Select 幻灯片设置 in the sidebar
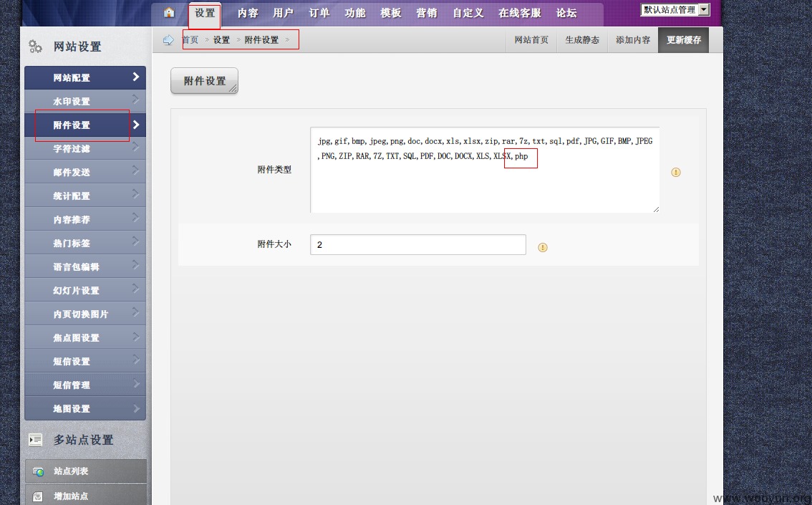Viewport: 812px width, 505px height. coord(85,291)
